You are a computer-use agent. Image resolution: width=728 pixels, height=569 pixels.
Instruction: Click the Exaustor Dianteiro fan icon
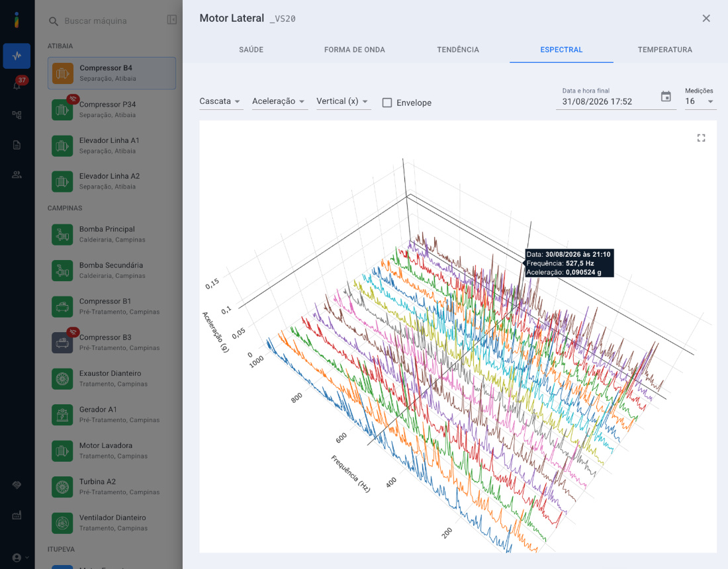pos(62,378)
